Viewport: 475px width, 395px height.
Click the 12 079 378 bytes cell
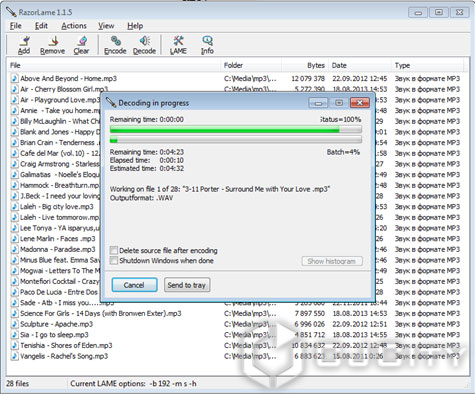coord(308,79)
